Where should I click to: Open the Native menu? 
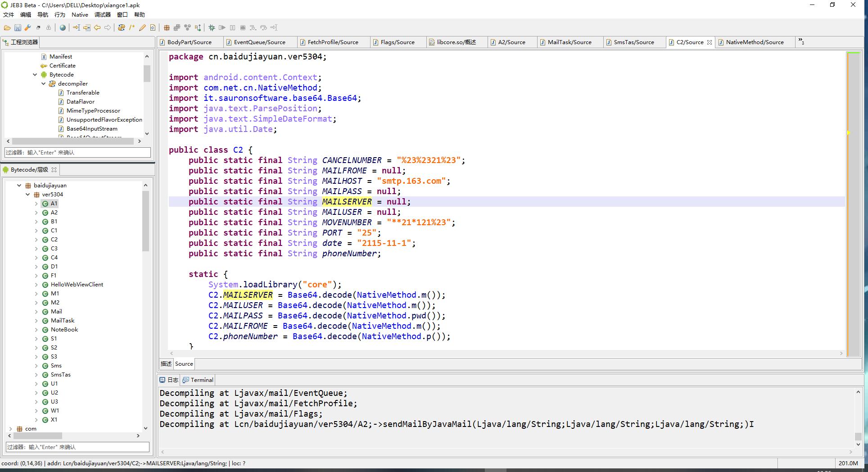pos(80,15)
